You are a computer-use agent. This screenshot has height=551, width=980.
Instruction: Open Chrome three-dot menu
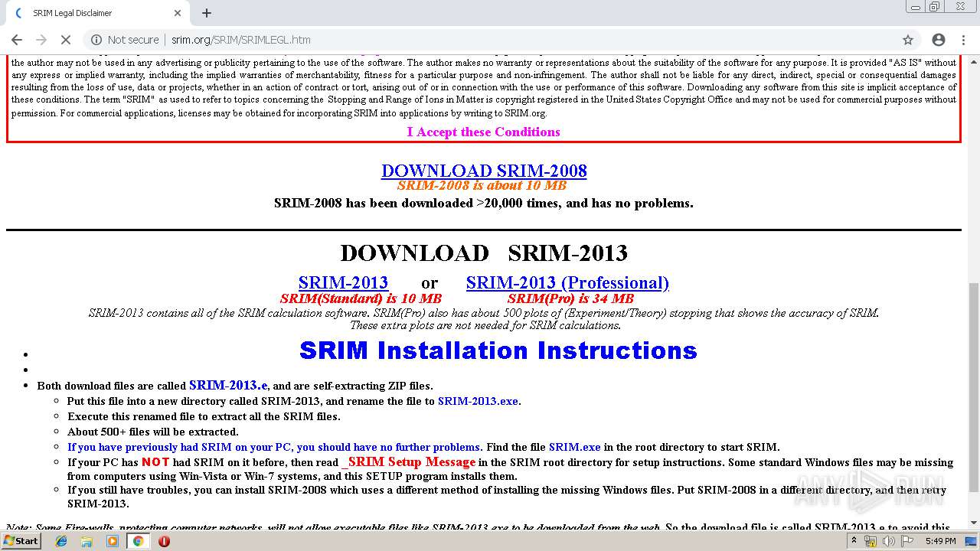coord(964,40)
